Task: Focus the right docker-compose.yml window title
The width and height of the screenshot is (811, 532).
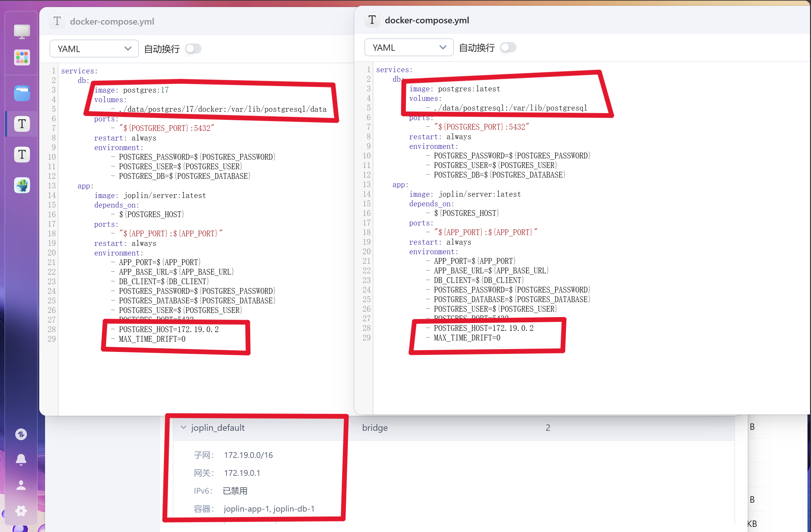Action: (x=427, y=20)
